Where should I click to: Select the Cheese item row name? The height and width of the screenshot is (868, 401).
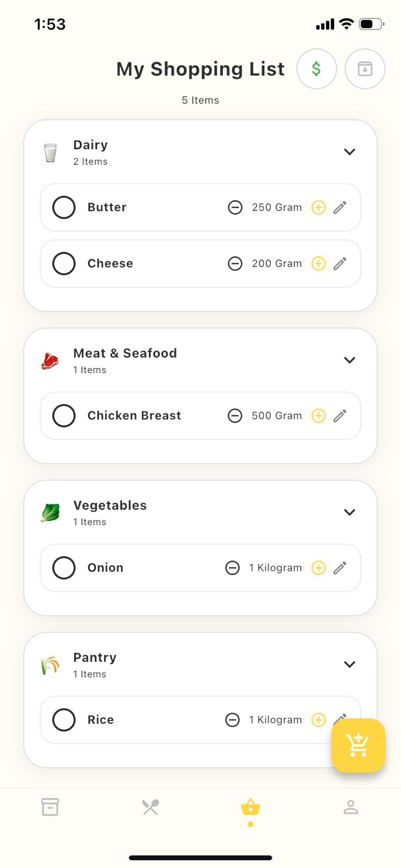[x=110, y=264]
